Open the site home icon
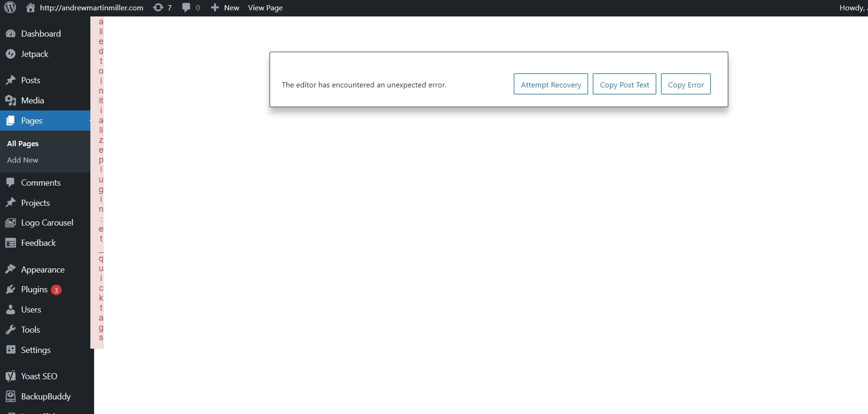 [31, 8]
